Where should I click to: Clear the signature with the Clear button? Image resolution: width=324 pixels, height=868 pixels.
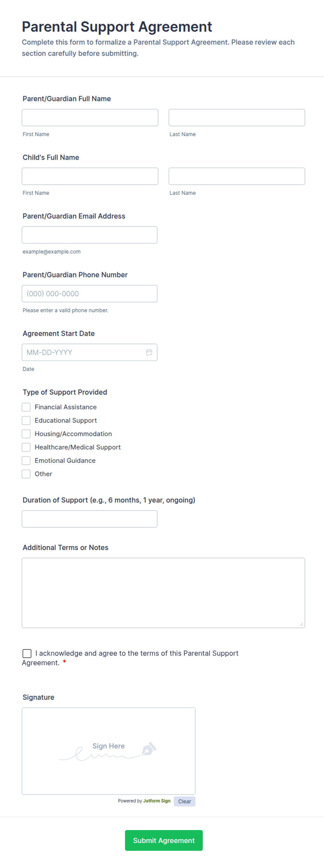[185, 801]
